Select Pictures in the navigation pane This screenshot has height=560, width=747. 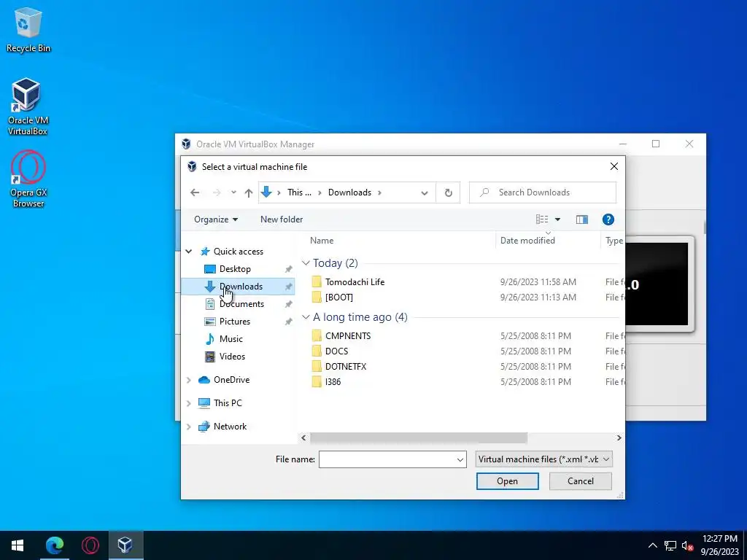coord(234,322)
